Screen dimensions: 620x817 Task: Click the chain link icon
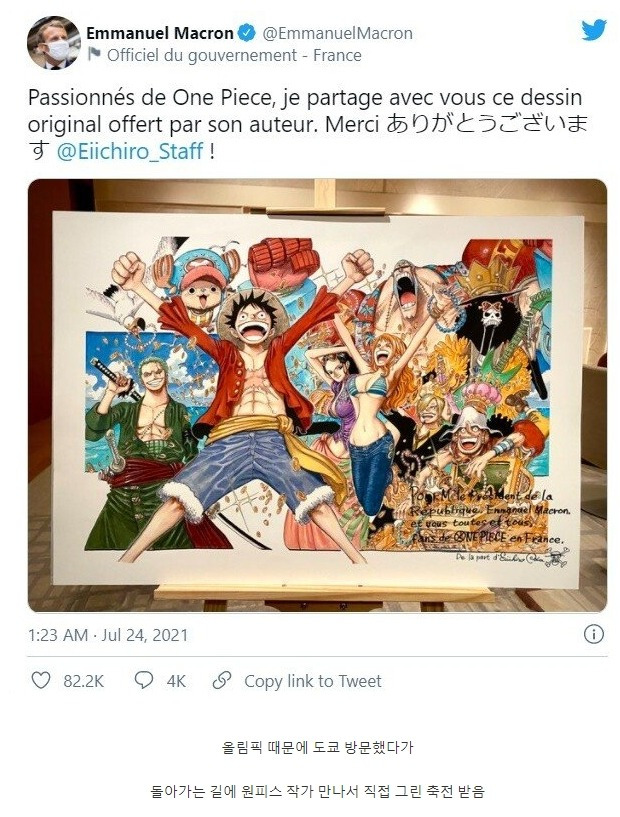pos(222,681)
